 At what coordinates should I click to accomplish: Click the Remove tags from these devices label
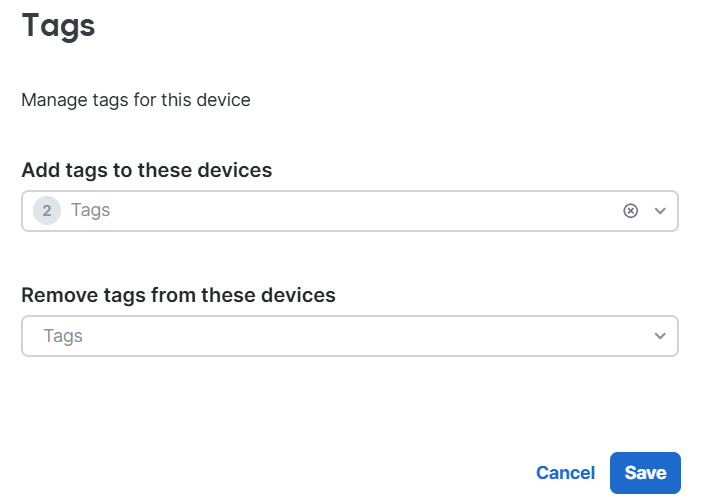(x=178, y=295)
